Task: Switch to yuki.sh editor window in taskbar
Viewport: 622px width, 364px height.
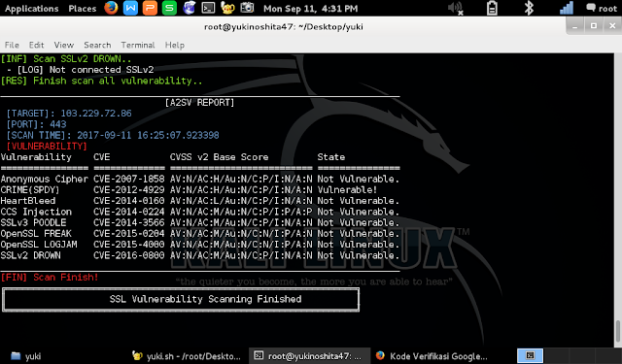Action: pyautogui.click(x=187, y=355)
